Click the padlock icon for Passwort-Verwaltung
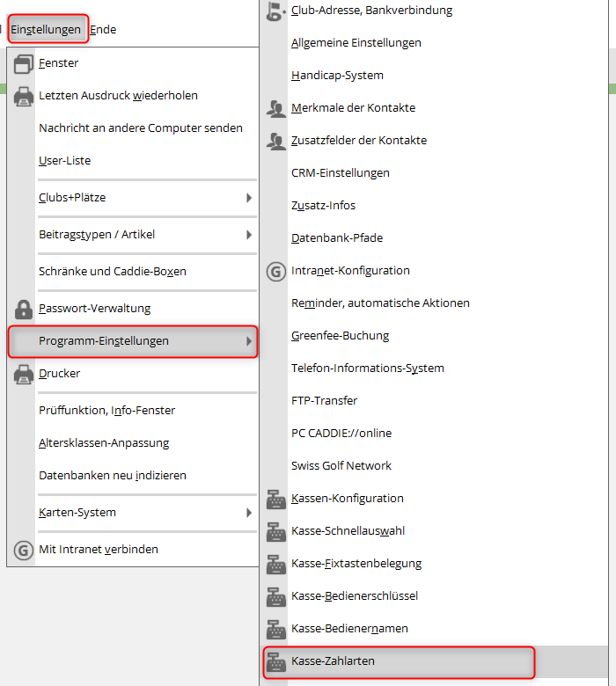The width and height of the screenshot is (616, 686). coord(24,309)
